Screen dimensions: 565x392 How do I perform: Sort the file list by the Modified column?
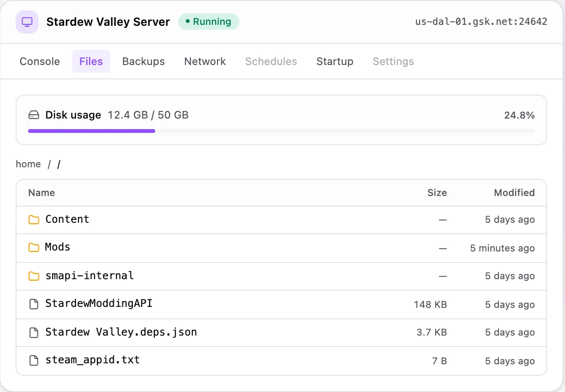(x=514, y=193)
